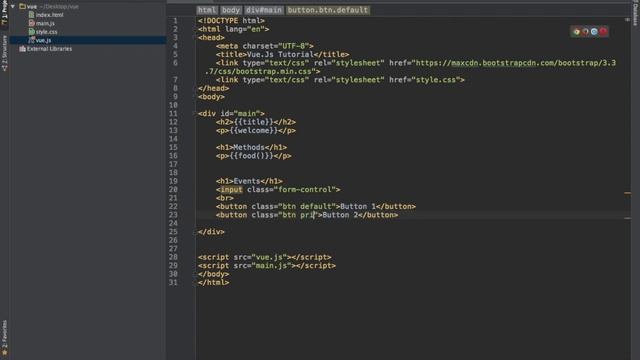Screen dimensions: 640x360
Task: Open style.css in the project tree
Action: pyautogui.click(x=47, y=31)
